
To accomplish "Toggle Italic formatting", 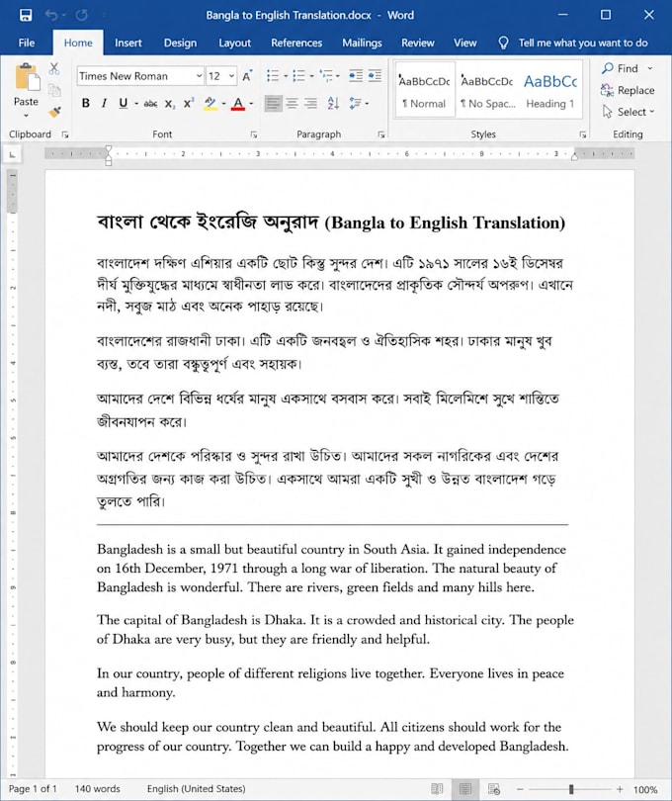I will pos(104,103).
